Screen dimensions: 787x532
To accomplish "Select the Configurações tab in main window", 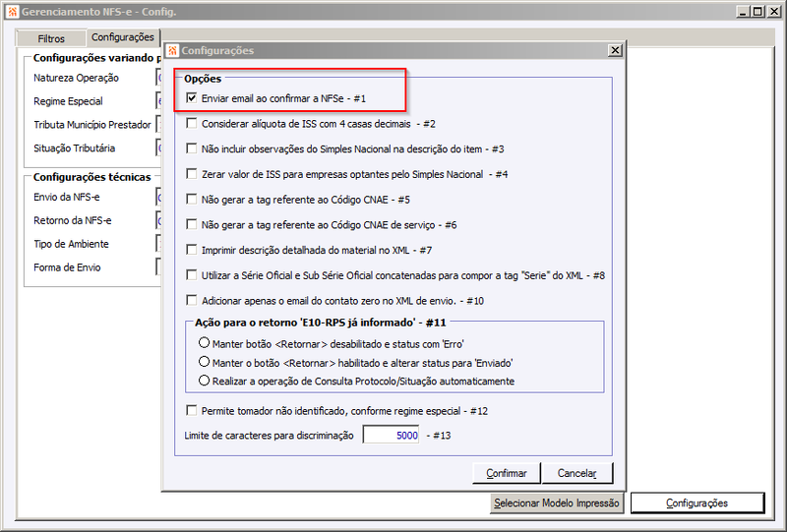I will (123, 37).
